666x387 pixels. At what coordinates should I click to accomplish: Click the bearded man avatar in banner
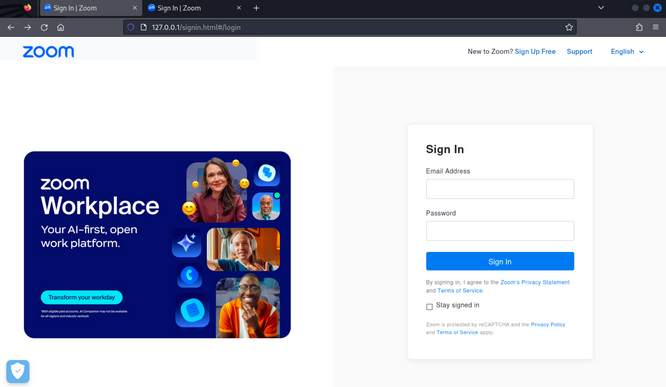point(266,206)
